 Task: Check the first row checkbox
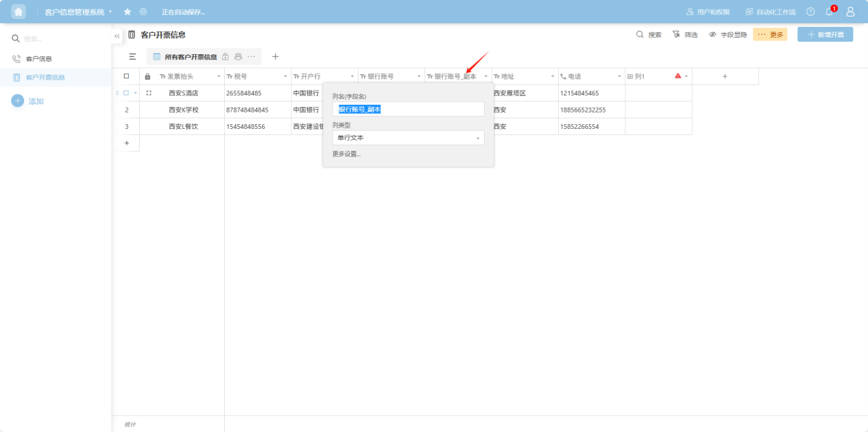tap(126, 93)
